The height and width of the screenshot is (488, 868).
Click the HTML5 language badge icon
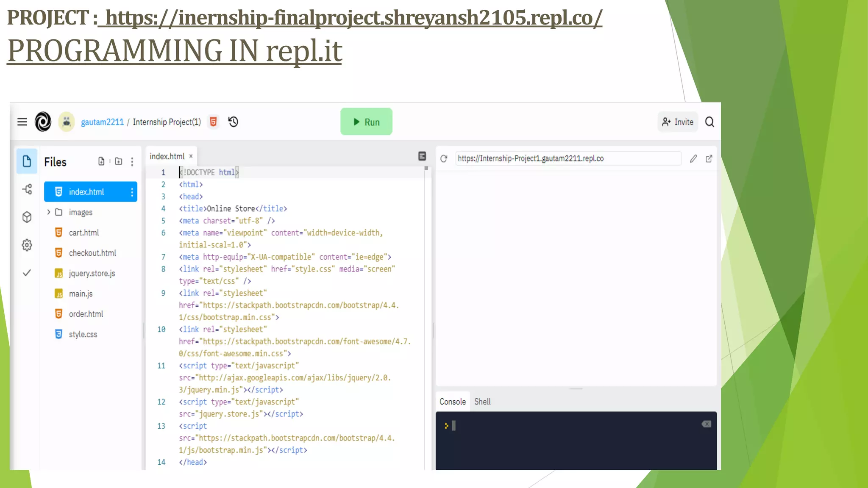click(214, 122)
